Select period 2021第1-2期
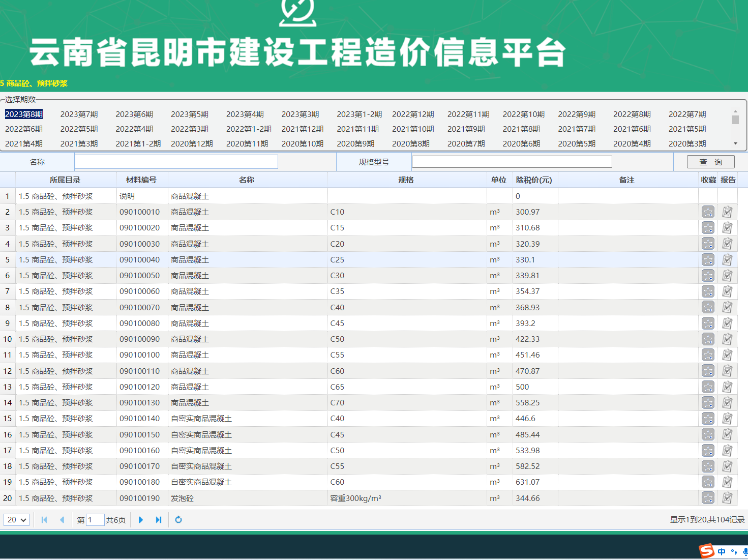Screen dimensions: 748x560 pyautogui.click(x=138, y=144)
